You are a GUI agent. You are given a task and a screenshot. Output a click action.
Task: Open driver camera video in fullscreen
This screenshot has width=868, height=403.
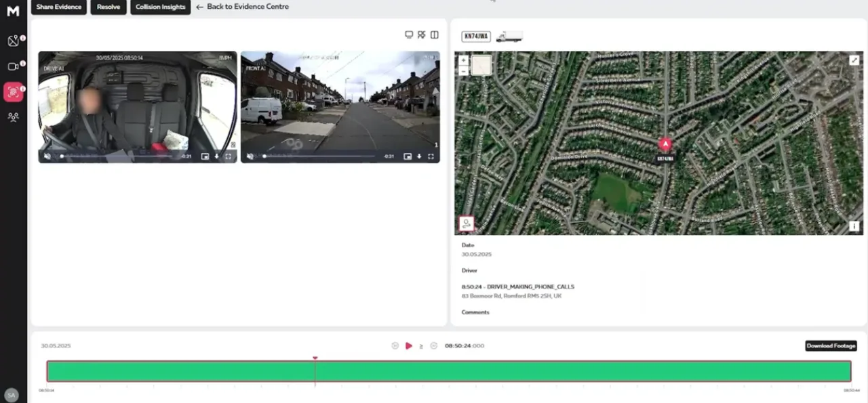pyautogui.click(x=228, y=156)
